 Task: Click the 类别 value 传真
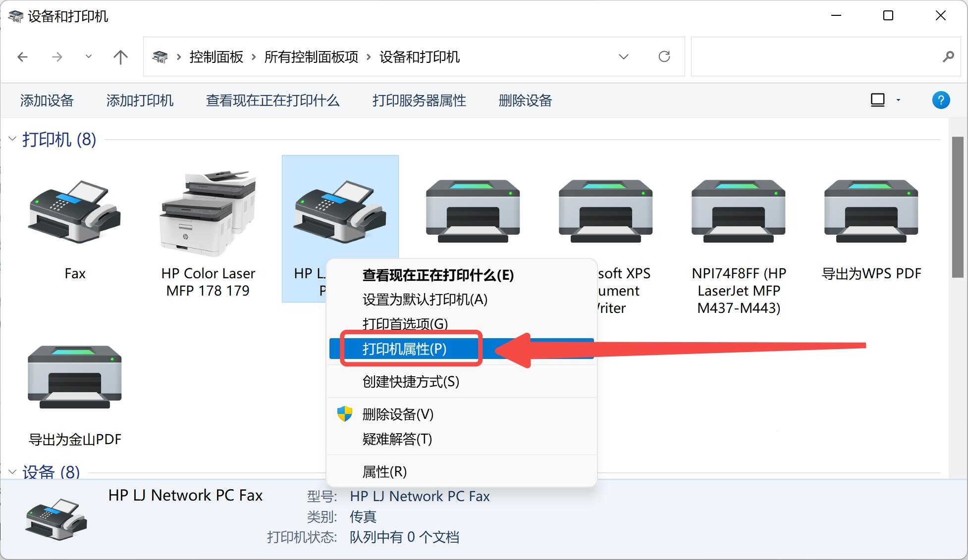click(363, 516)
